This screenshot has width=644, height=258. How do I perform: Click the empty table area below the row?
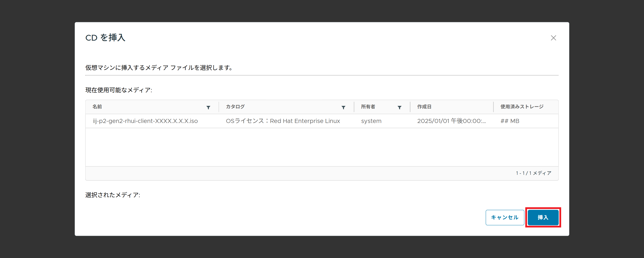pyautogui.click(x=322, y=147)
